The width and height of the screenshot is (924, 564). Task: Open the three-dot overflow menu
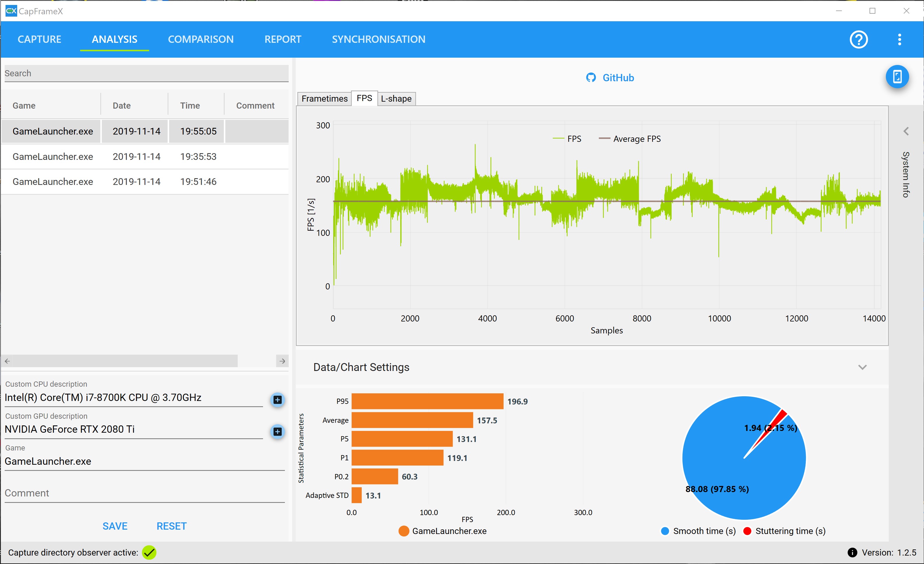coord(899,39)
